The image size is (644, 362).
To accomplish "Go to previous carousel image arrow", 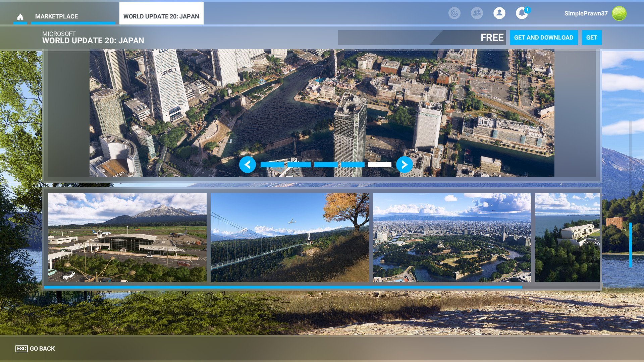I will [248, 165].
